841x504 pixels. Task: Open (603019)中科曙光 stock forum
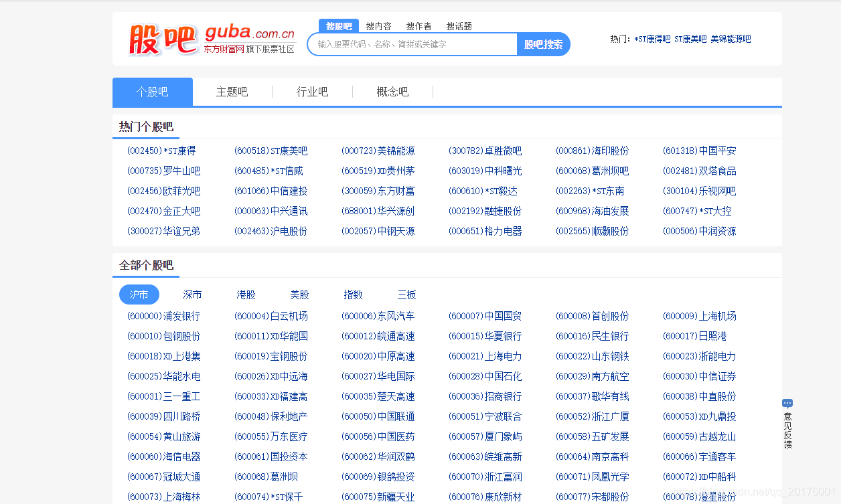[x=485, y=171]
